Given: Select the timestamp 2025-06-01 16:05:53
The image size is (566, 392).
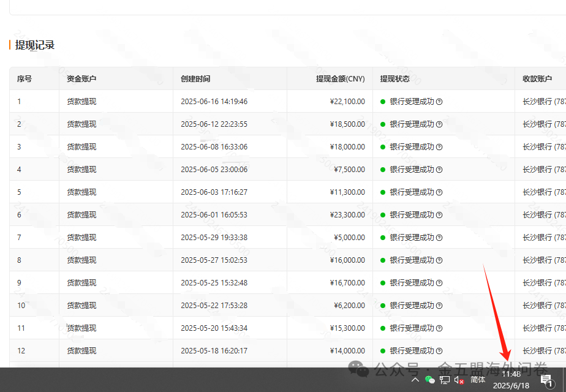Looking at the screenshot, I should pyautogui.click(x=214, y=215).
